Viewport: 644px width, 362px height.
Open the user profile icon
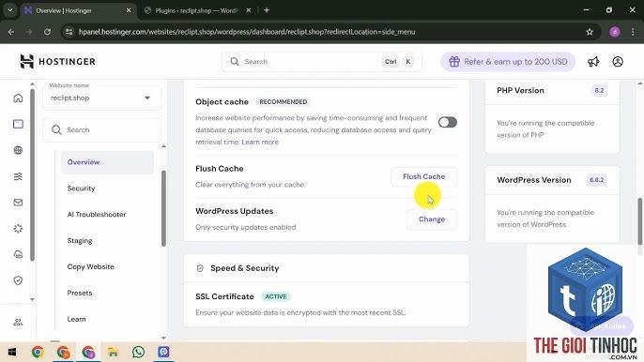pos(618,62)
